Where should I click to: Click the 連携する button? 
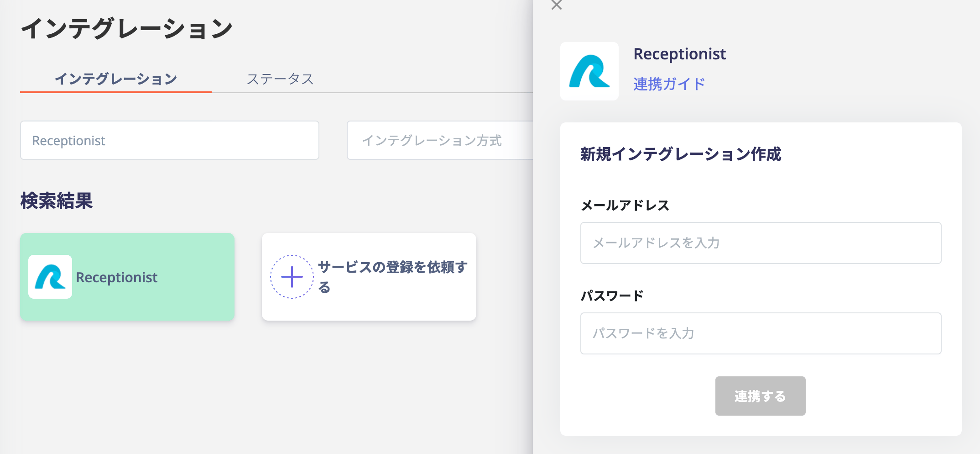[760, 396]
